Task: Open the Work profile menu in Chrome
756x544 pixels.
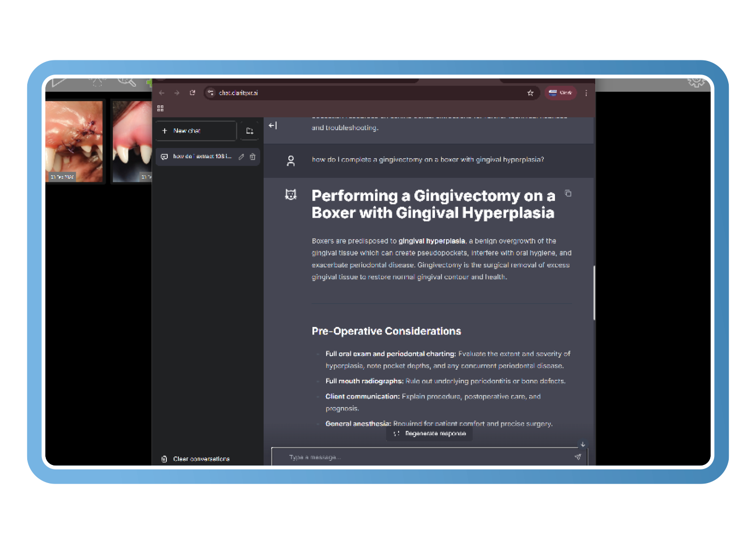Action: (x=560, y=93)
